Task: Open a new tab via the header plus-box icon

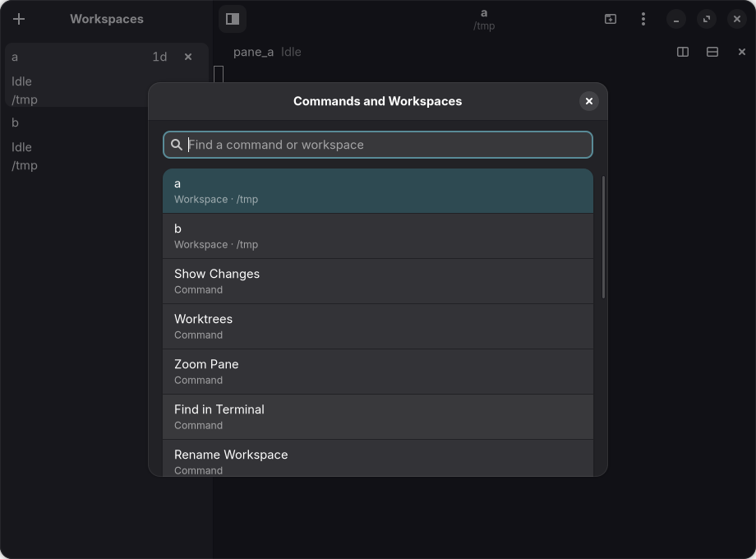Action: click(x=611, y=19)
